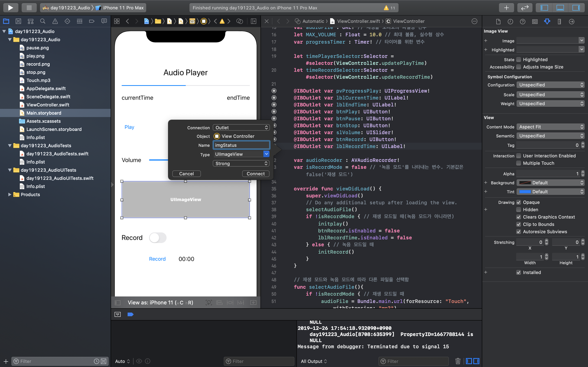Click the Run play button
588x367 pixels.
(10, 8)
